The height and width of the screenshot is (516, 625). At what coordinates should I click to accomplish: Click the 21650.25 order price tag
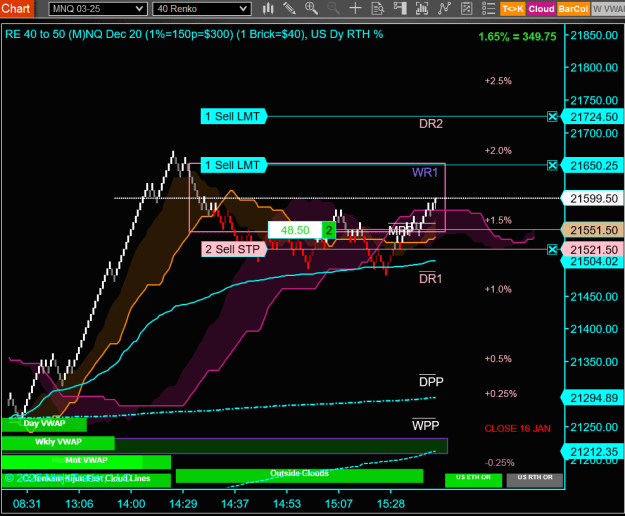click(x=592, y=166)
